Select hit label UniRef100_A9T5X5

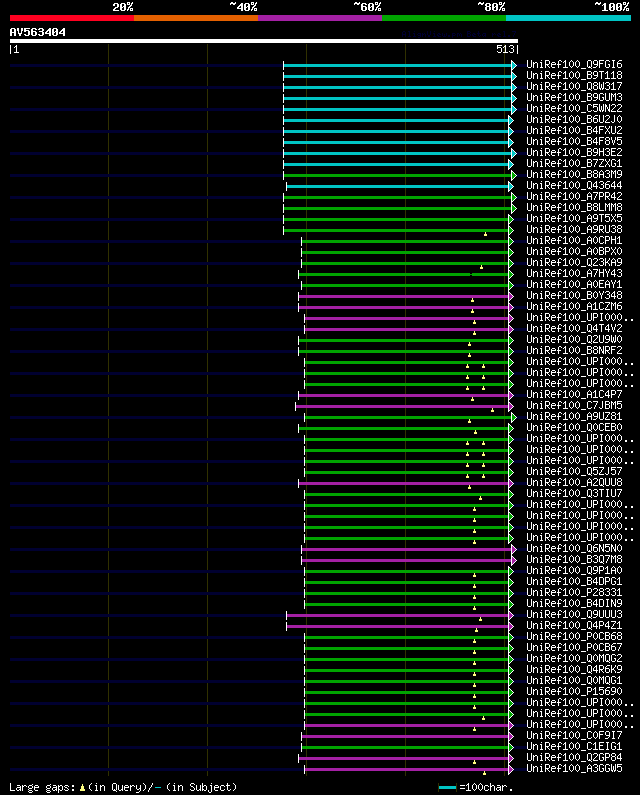pos(574,219)
